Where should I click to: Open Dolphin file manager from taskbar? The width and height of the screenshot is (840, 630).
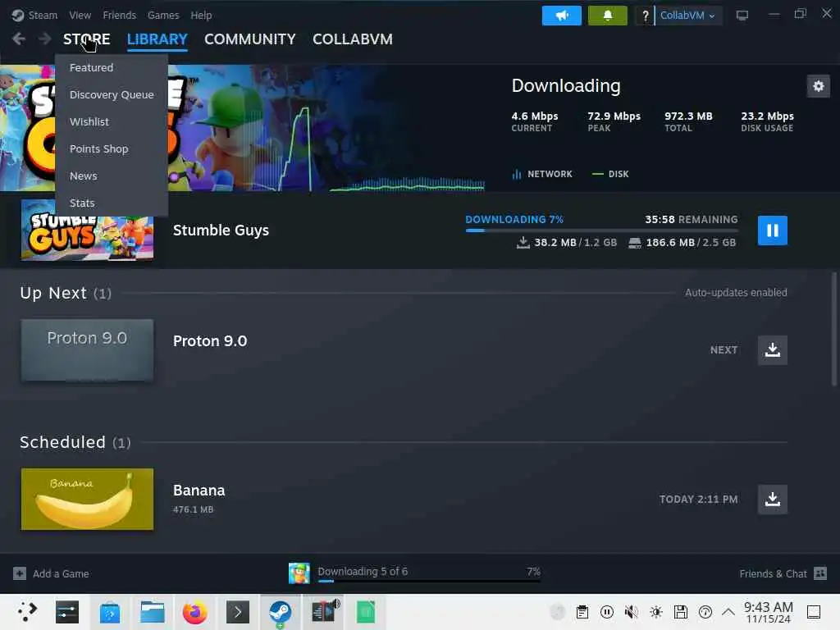pos(152,612)
